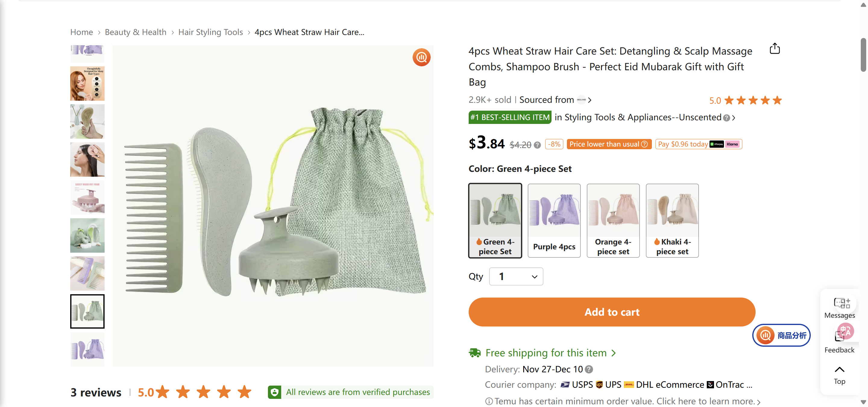This screenshot has height=407, width=868.
Task: Choose the Orange 4-piece set option
Action: point(613,221)
